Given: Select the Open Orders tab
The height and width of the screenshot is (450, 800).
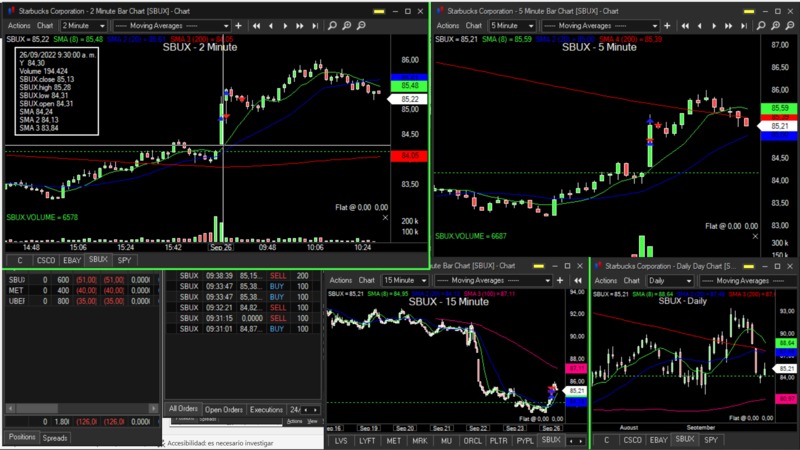Looking at the screenshot, I should (224, 409).
